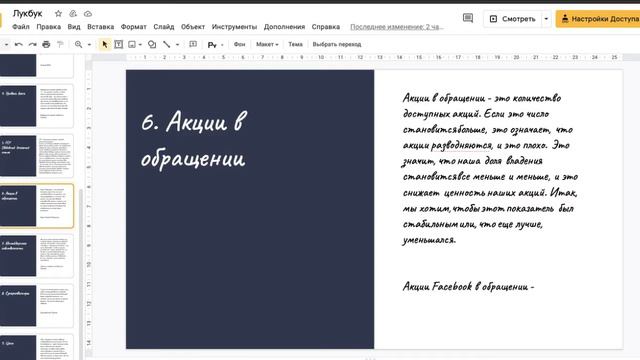The height and width of the screenshot is (360, 640).
Task: Click the paragraph starting Акции в обращении - это
Action: (x=490, y=169)
